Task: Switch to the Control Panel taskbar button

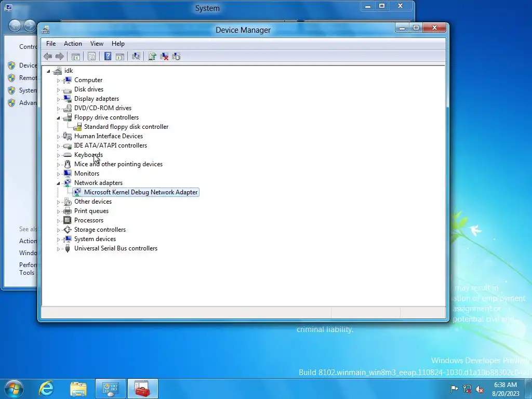Action: [111, 389]
